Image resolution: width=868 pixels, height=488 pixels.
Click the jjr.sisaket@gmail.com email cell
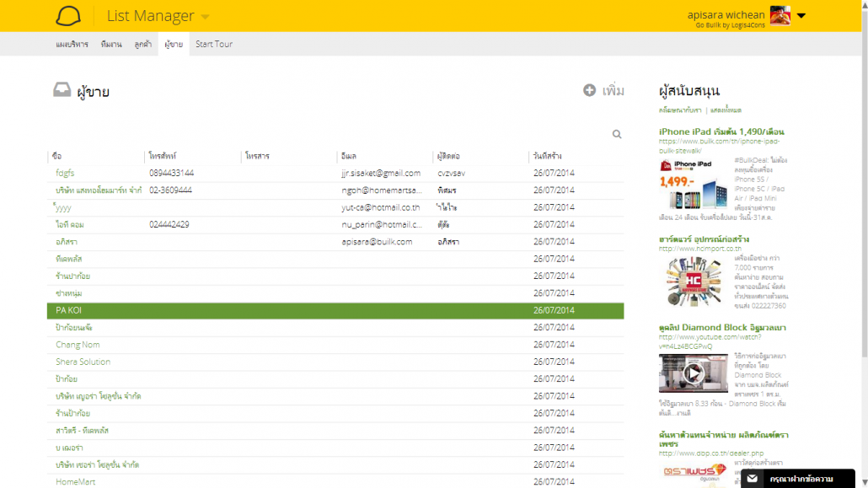[x=381, y=174]
